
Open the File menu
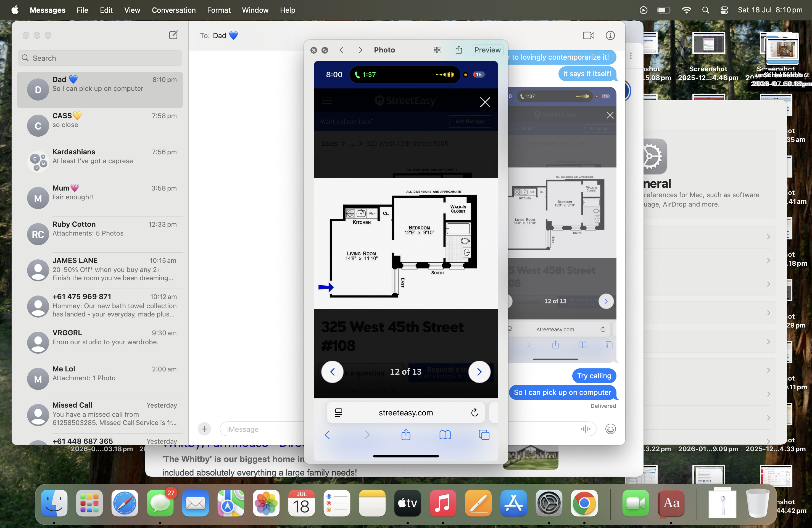82,10
